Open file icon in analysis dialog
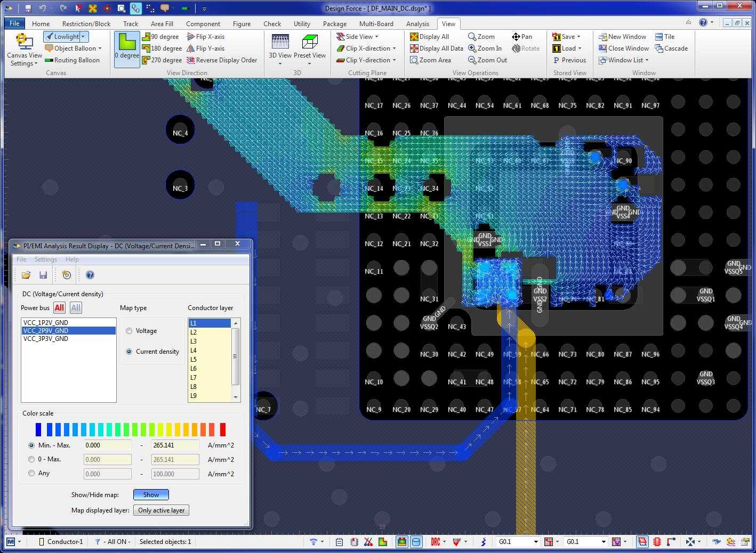 pyautogui.click(x=26, y=275)
